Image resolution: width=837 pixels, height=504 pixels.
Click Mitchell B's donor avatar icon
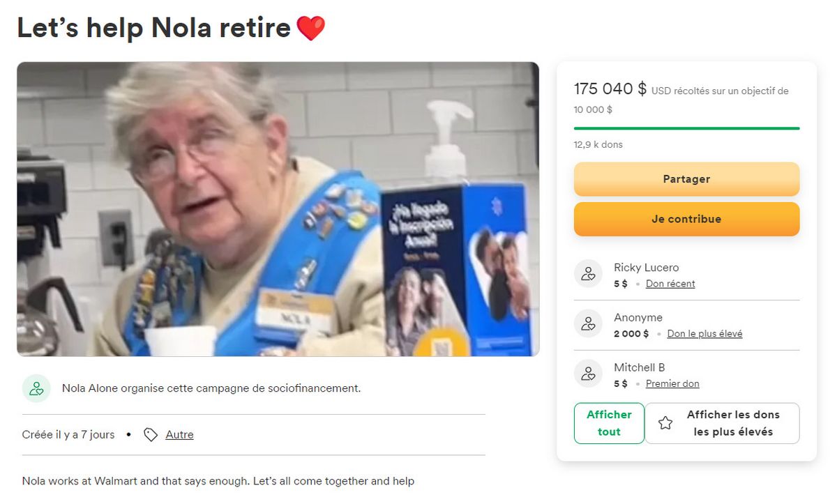click(x=588, y=374)
